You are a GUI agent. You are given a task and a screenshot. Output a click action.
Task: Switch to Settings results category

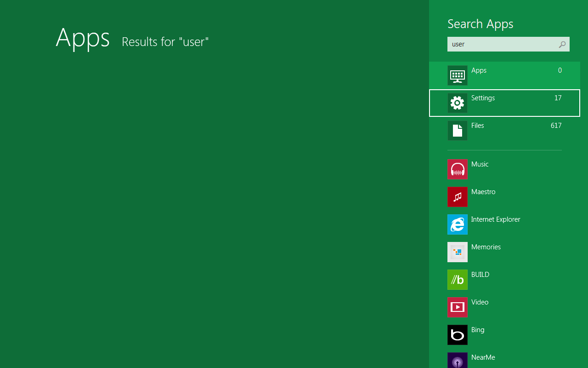pos(504,103)
